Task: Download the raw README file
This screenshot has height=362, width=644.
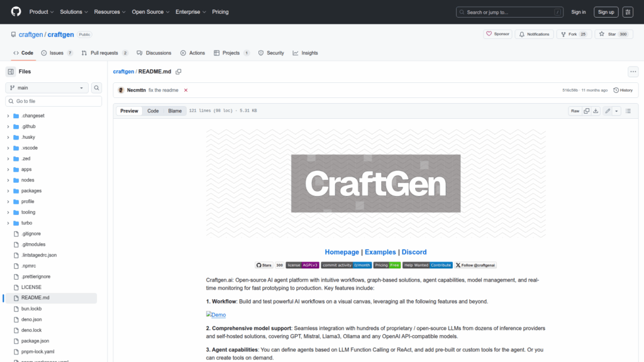Action: tap(596, 111)
